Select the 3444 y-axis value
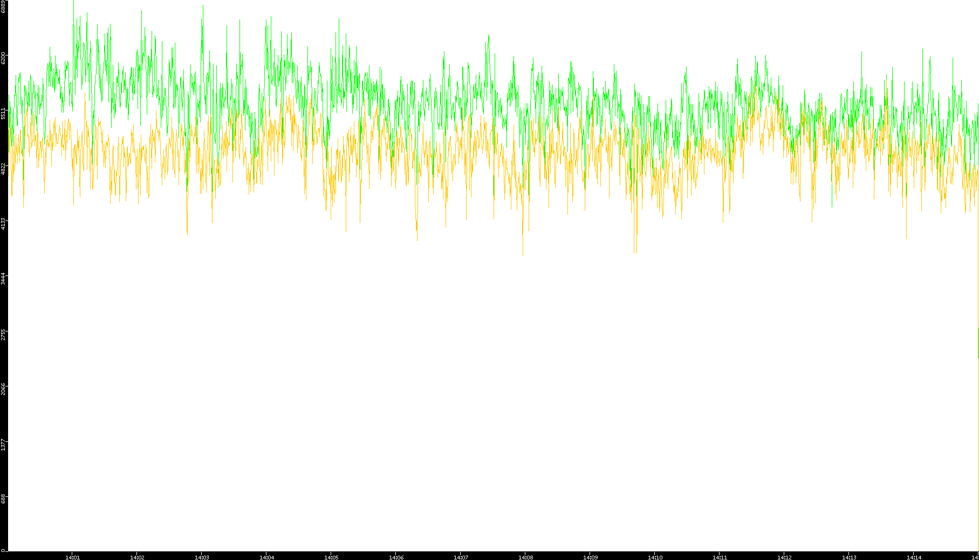Viewport: 979px width, 560px height. click(x=3, y=279)
